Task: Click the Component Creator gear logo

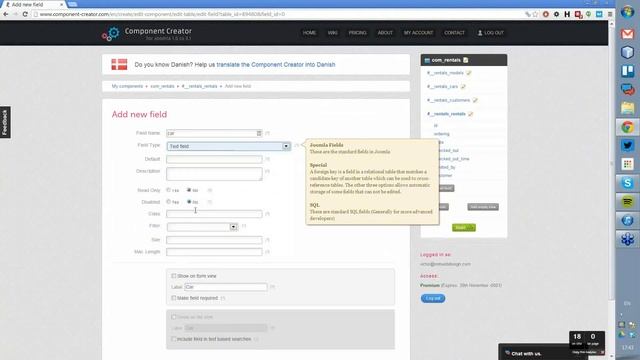Action: pyautogui.click(x=110, y=34)
